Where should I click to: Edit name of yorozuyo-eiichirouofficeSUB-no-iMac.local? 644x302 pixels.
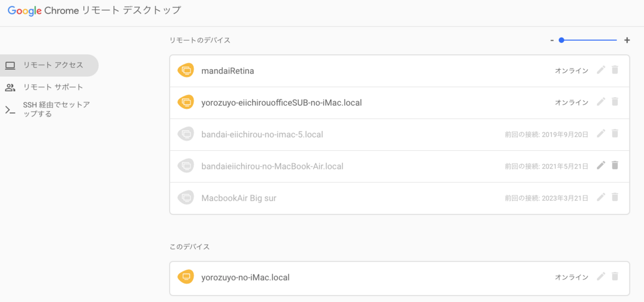point(601,102)
